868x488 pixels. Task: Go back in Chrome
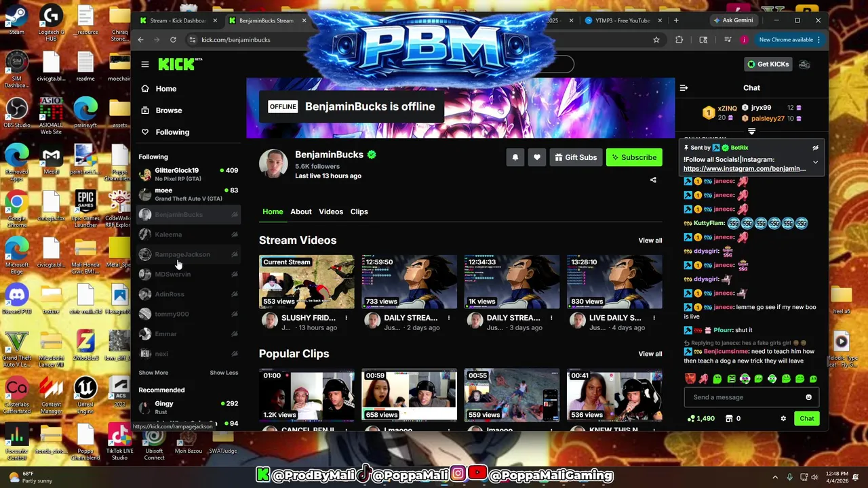pyautogui.click(x=140, y=40)
